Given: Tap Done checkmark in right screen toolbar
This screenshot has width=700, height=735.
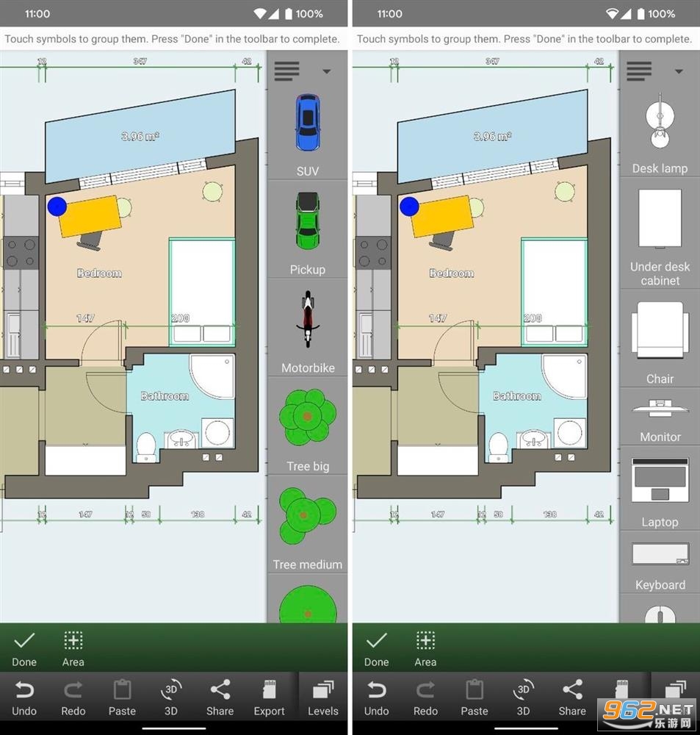Looking at the screenshot, I should pyautogui.click(x=377, y=649).
